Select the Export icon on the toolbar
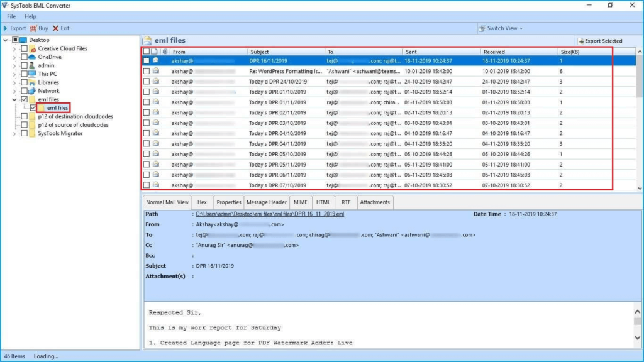This screenshot has height=362, width=644. click(x=6, y=28)
